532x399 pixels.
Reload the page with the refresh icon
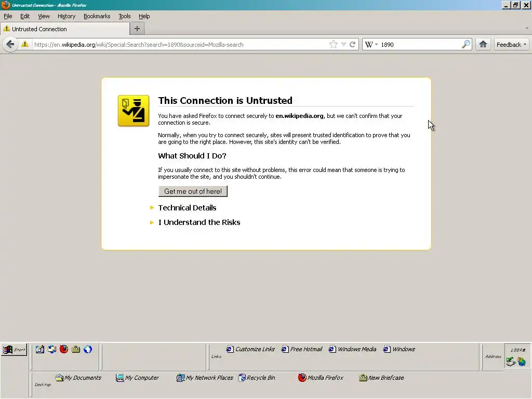click(353, 45)
